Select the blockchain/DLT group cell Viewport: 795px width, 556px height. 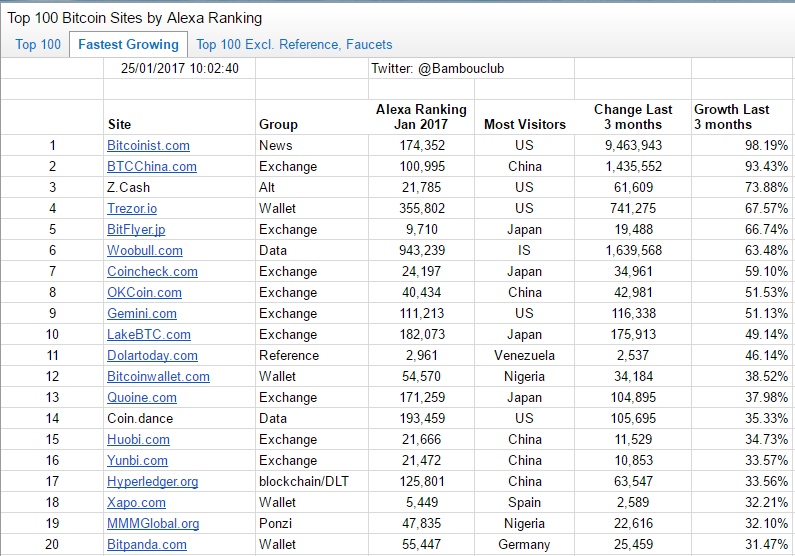pos(312,481)
